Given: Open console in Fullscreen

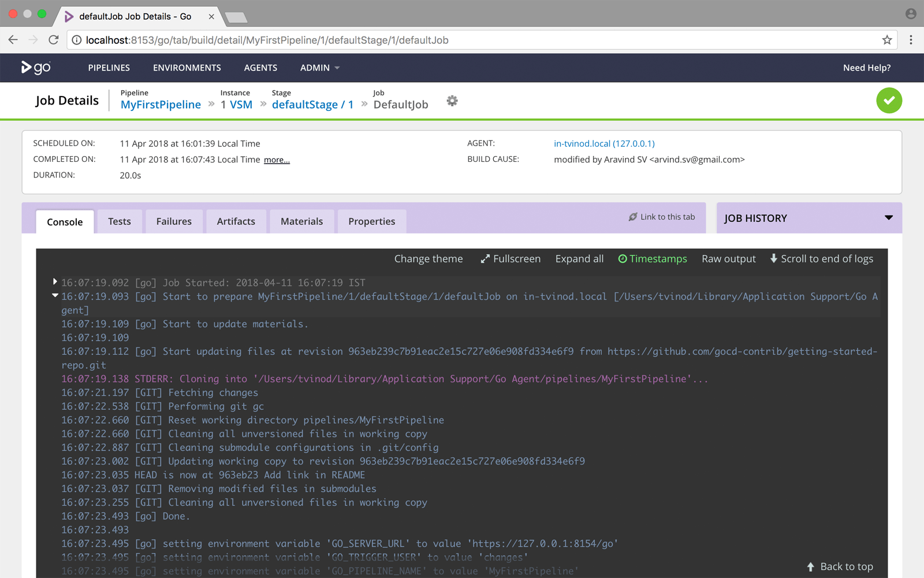Looking at the screenshot, I should pyautogui.click(x=511, y=259).
